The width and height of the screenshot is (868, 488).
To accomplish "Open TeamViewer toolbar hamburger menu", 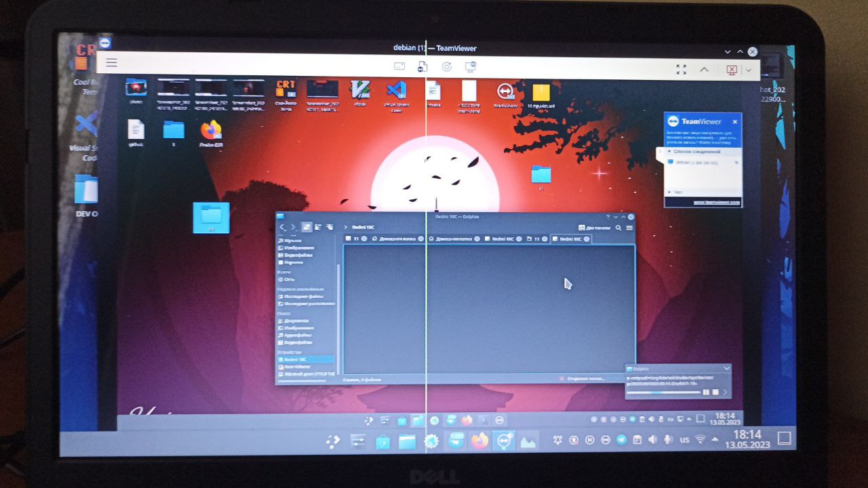I will click(x=112, y=62).
